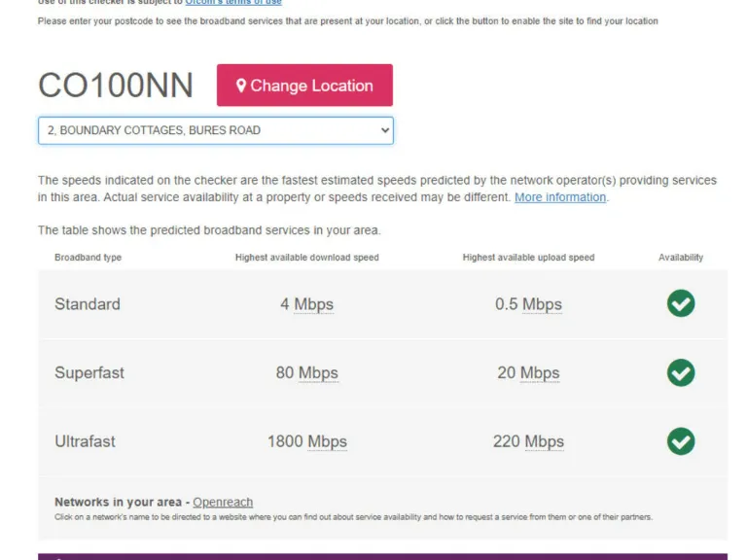The width and height of the screenshot is (747, 560).
Task: Open the Boundary Cottages address dropdown
Action: [215, 130]
